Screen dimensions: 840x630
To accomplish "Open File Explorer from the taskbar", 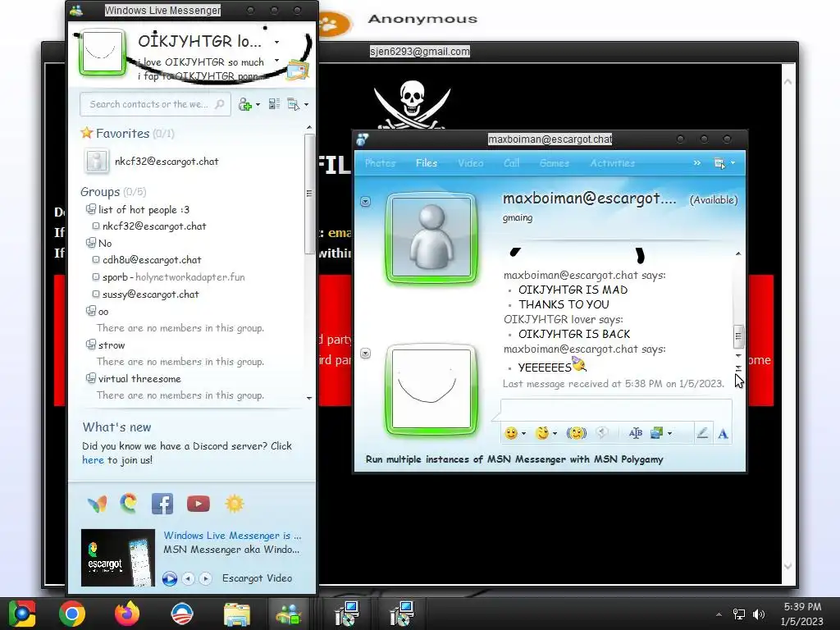I will pos(237,614).
